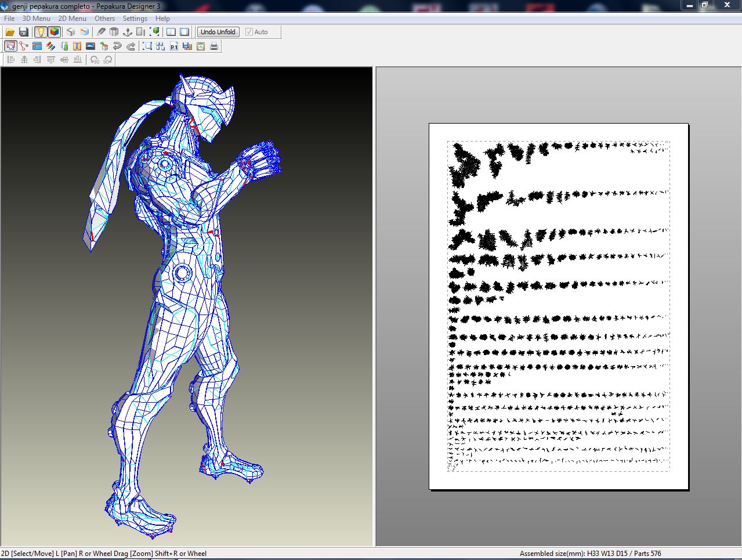742x560 pixels.
Task: Open the Others menu
Action: (105, 18)
